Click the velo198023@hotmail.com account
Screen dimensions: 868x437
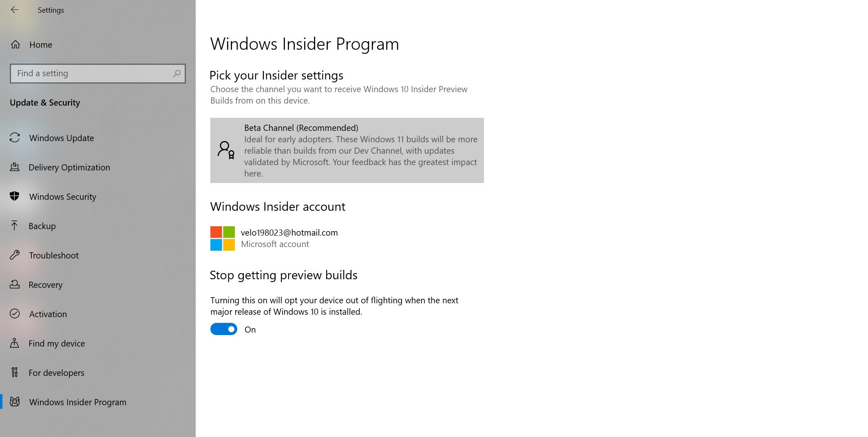(x=289, y=233)
